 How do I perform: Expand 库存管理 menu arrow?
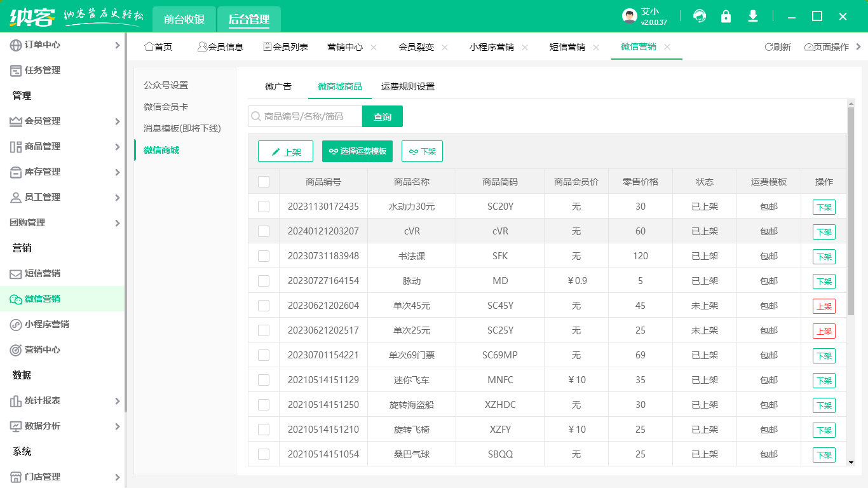pos(118,172)
